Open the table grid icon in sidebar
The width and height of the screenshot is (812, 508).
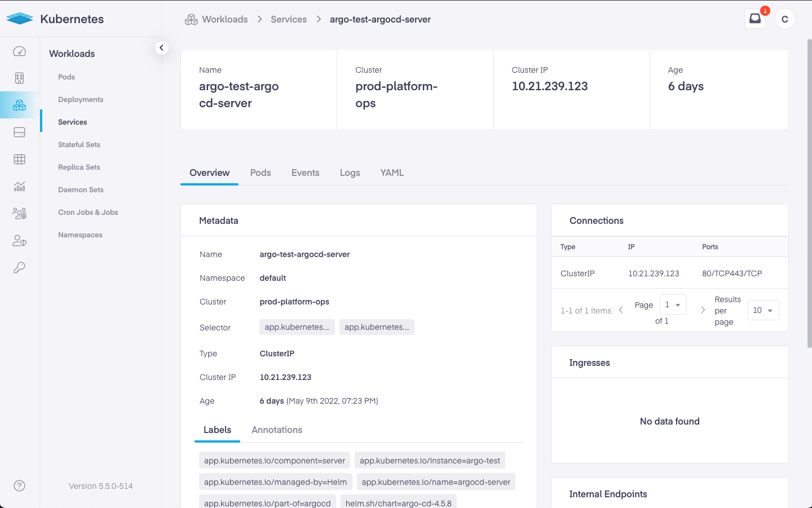click(x=19, y=160)
